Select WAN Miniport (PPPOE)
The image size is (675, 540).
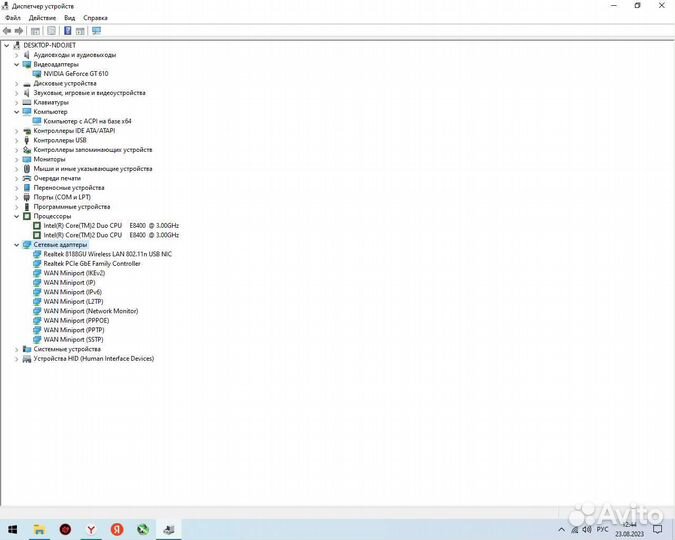[76, 320]
